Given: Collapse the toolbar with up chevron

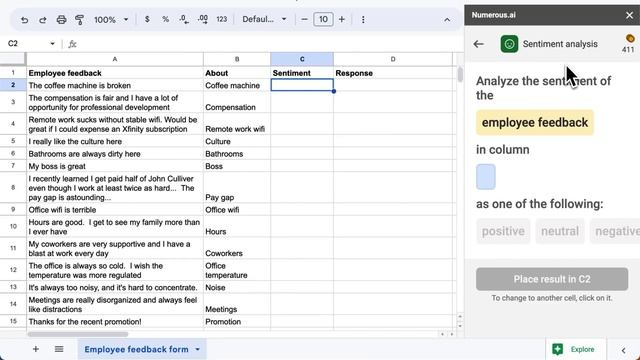Looking at the screenshot, I should coord(447,20).
